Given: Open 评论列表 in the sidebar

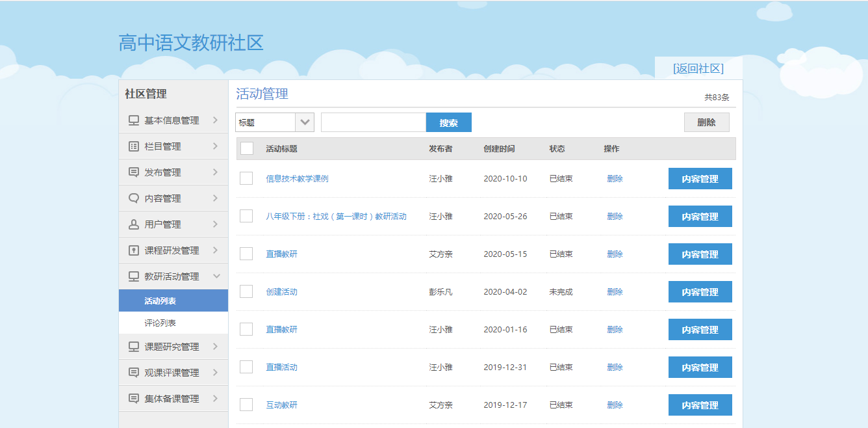Looking at the screenshot, I should [160, 323].
